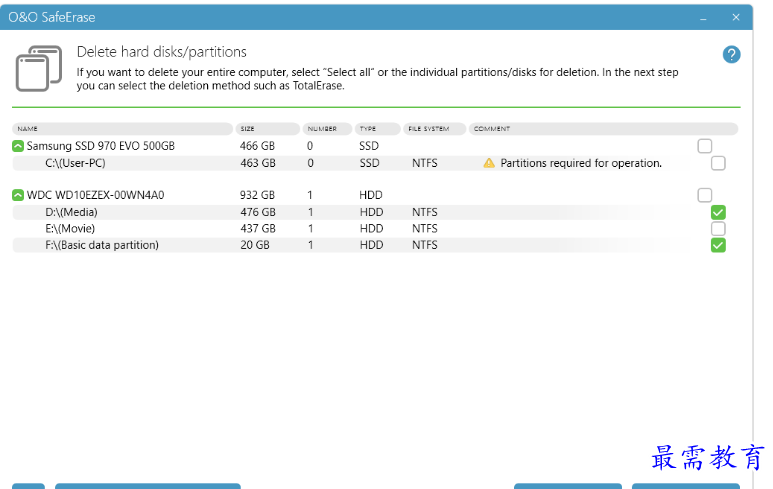
Task: Sort by the FILE SYSTEM column header
Action: [x=434, y=129]
